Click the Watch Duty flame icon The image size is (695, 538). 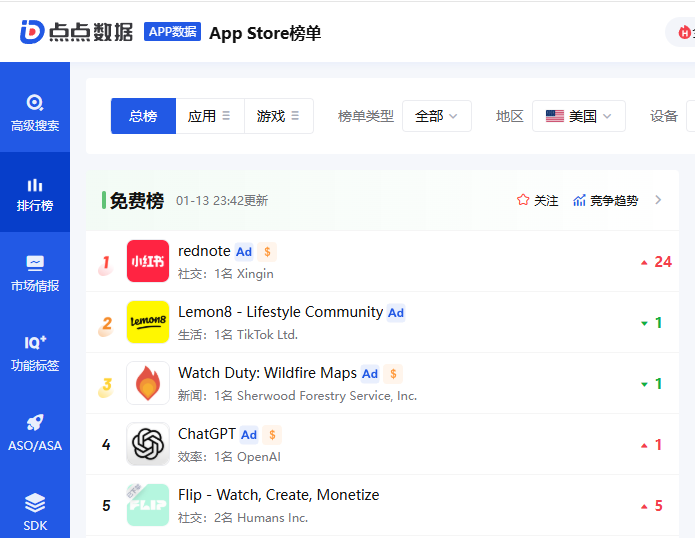click(x=148, y=383)
